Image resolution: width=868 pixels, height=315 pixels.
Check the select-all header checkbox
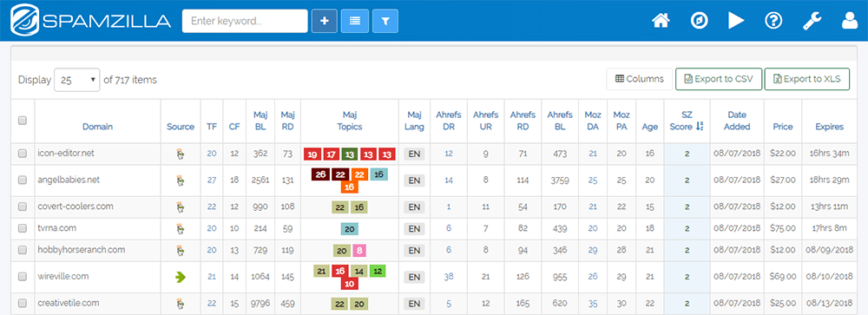pos(23,121)
